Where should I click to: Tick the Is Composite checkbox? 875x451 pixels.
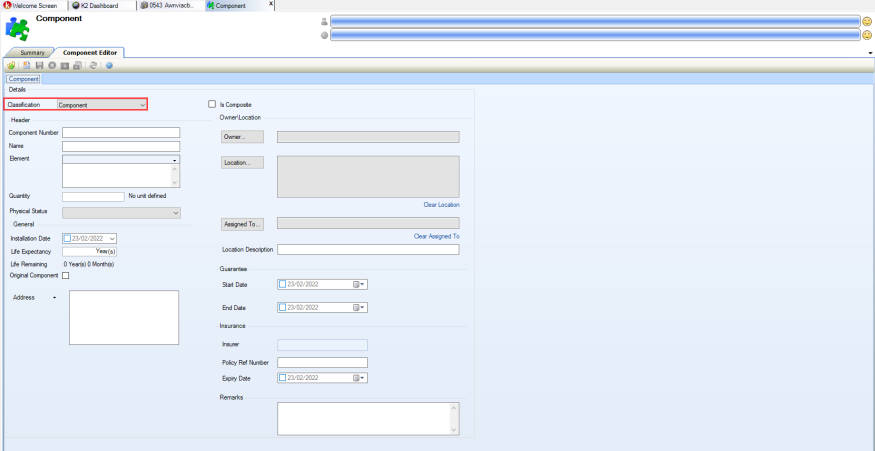212,104
